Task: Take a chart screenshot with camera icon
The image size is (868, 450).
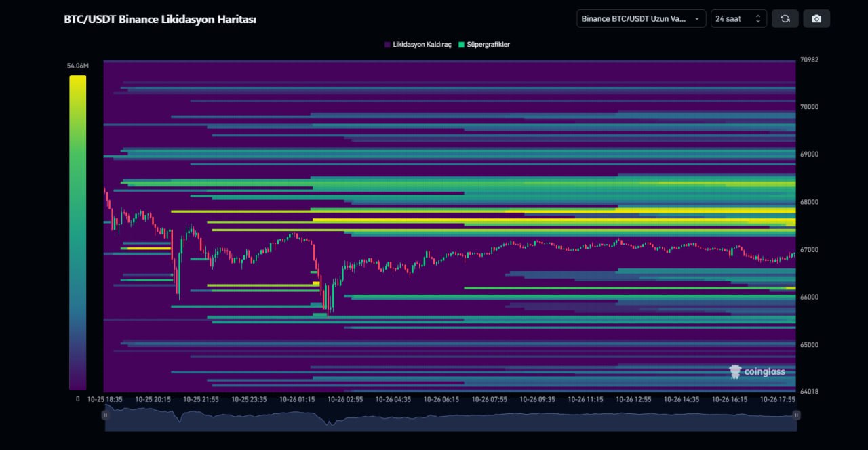Action: click(x=816, y=19)
